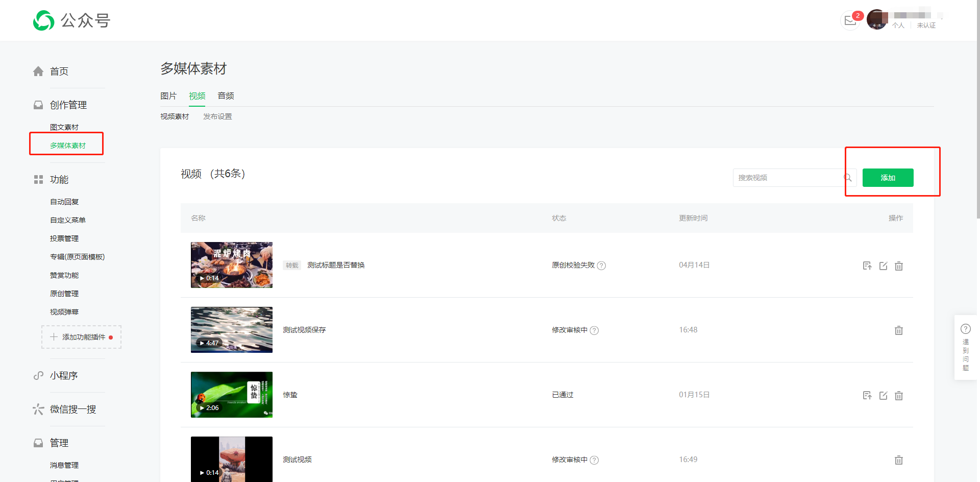The image size is (980, 482).
Task: Delete the 测试标题是否替换 video
Action: [x=899, y=266]
